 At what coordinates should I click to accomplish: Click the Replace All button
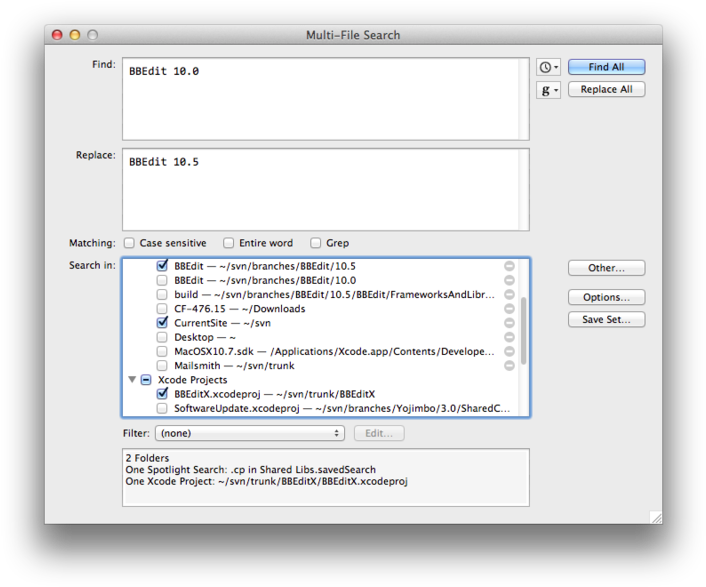(606, 89)
